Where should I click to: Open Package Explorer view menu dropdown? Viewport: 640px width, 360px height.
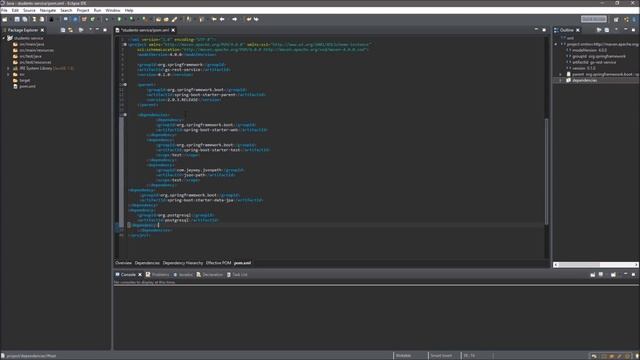point(90,30)
